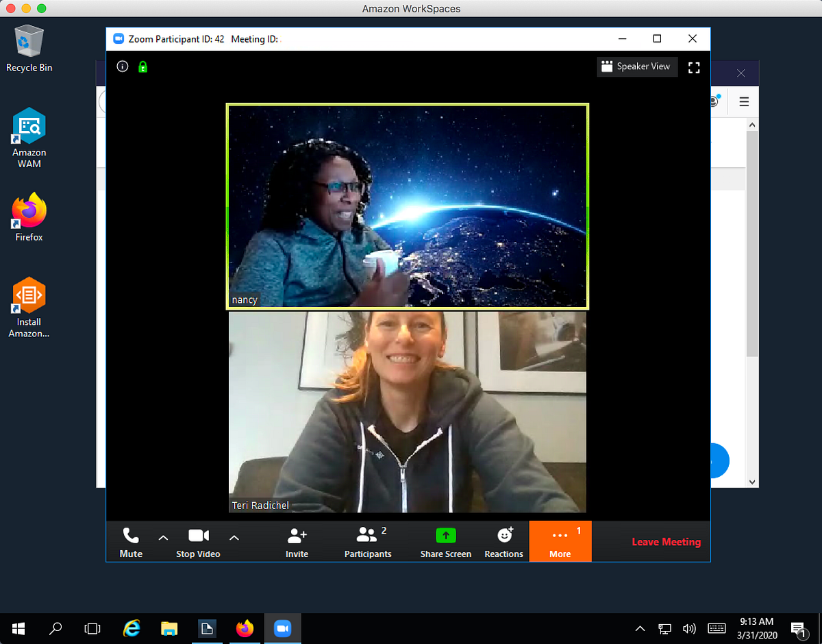This screenshot has height=644, width=822.
Task: Click Leave Meeting
Action: (x=667, y=542)
